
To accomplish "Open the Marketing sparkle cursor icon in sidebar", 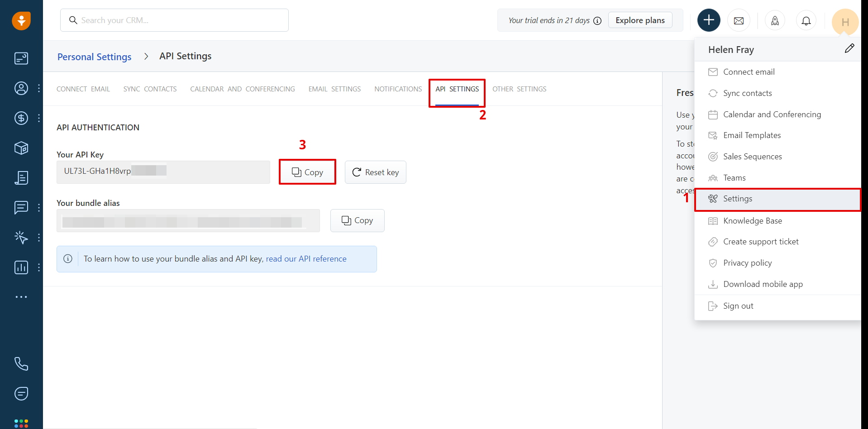I will point(21,238).
